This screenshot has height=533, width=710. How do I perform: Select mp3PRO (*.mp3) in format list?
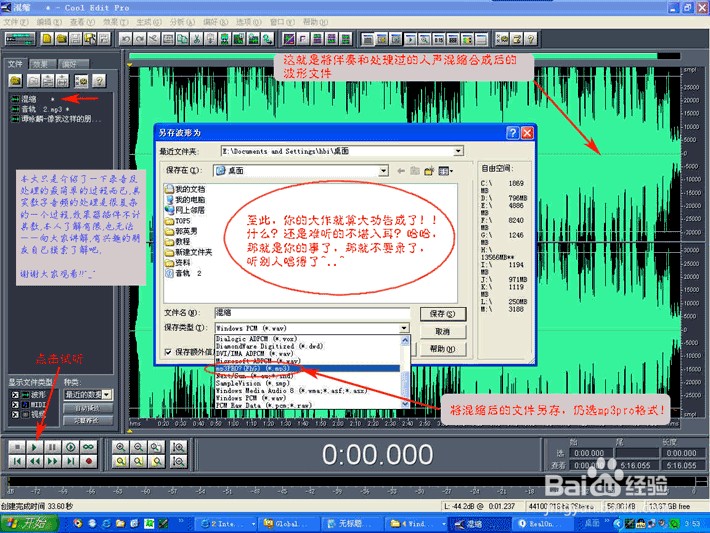307,369
